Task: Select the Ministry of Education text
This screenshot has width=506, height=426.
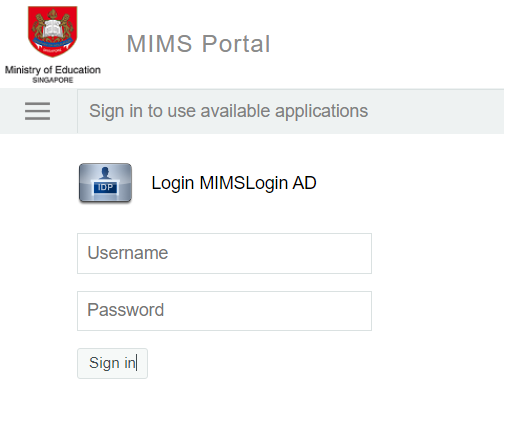Action: 53,70
